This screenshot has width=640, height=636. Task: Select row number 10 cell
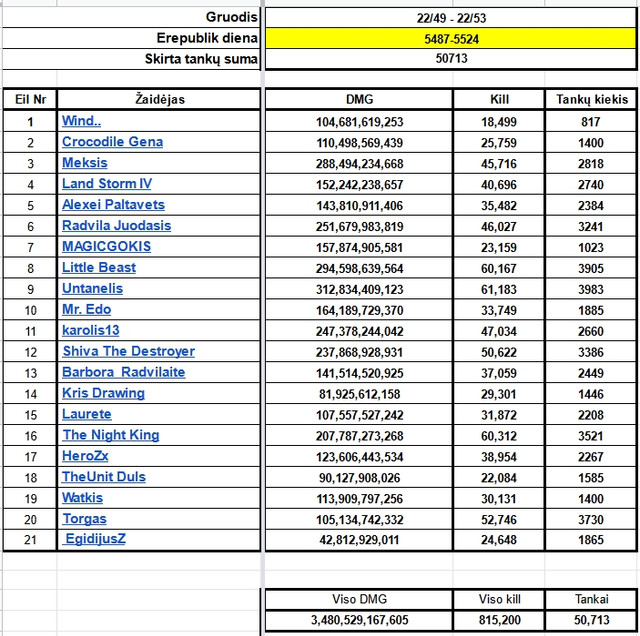[x=30, y=310]
